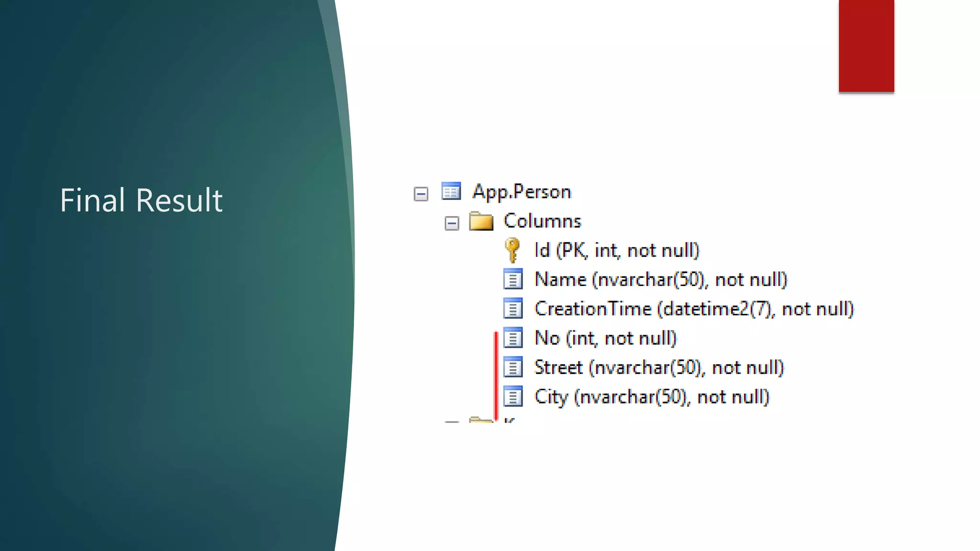This screenshot has height=551, width=980.
Task: Select Id (PK, int, not null) column
Action: point(616,250)
